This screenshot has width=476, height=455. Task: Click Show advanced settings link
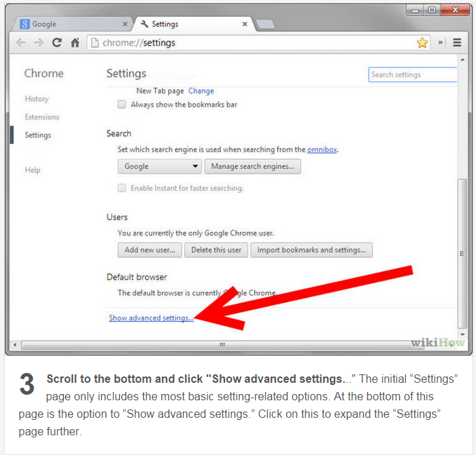pyautogui.click(x=151, y=318)
